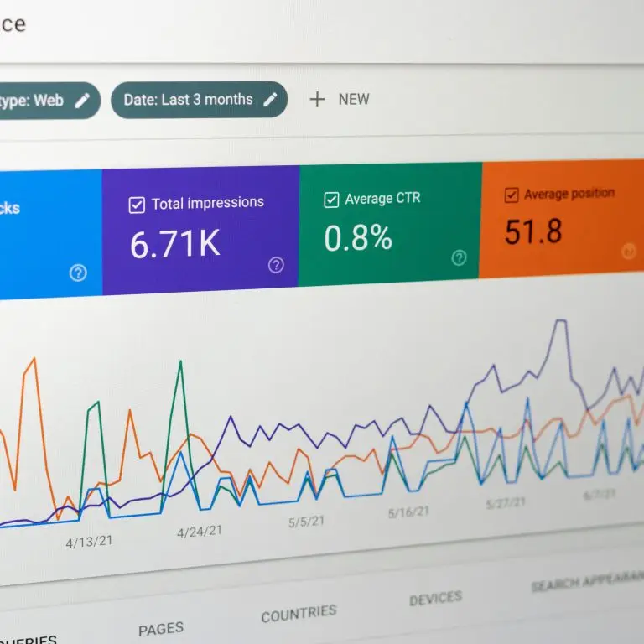Open help icon on Average CTR card
The width and height of the screenshot is (644, 644).
click(459, 257)
